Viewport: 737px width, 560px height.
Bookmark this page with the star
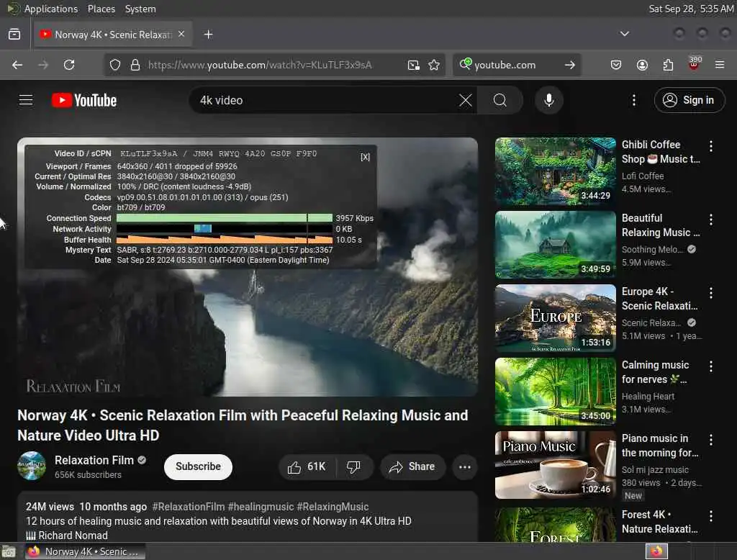pos(434,65)
